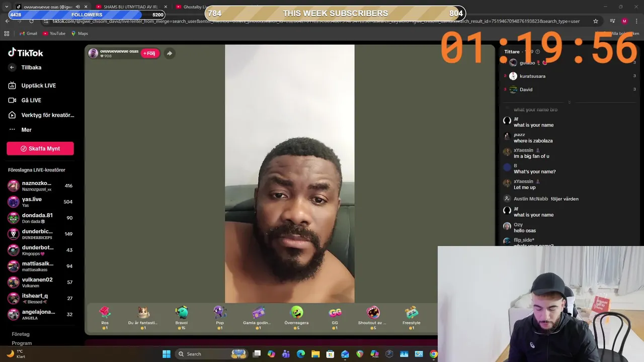This screenshot has height=362, width=644.
Task: Send the GG gift
Action: [x=335, y=318]
